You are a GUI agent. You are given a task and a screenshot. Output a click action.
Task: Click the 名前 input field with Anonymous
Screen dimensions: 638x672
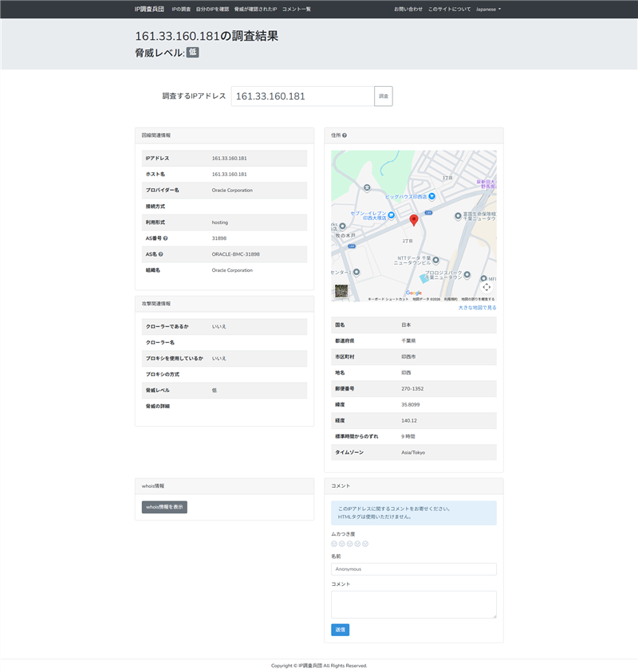413,569
